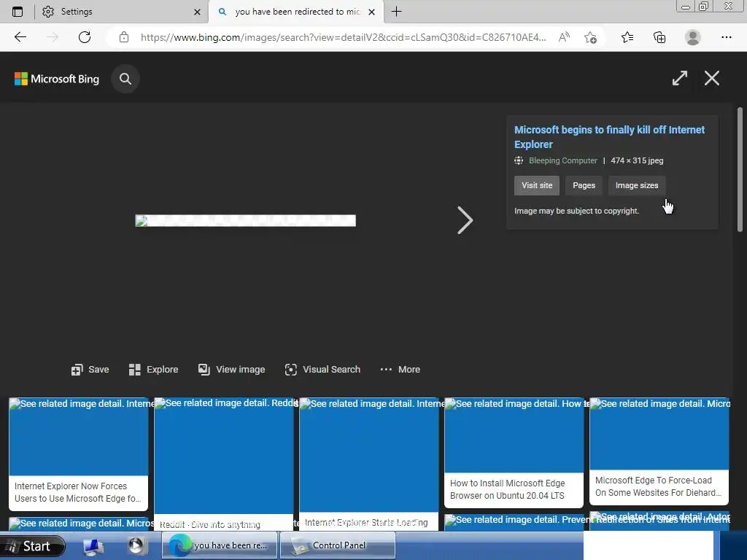747x560 pixels.
Task: Click the Visit site button
Action: click(537, 185)
